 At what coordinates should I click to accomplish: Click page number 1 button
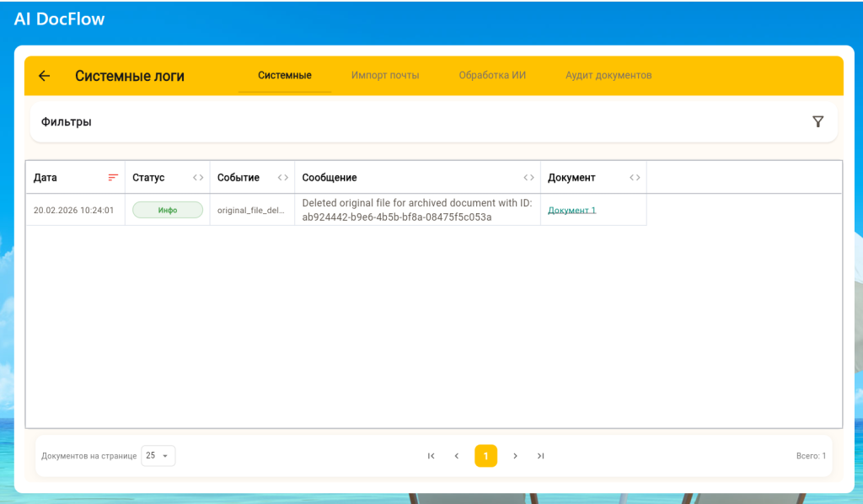point(485,456)
